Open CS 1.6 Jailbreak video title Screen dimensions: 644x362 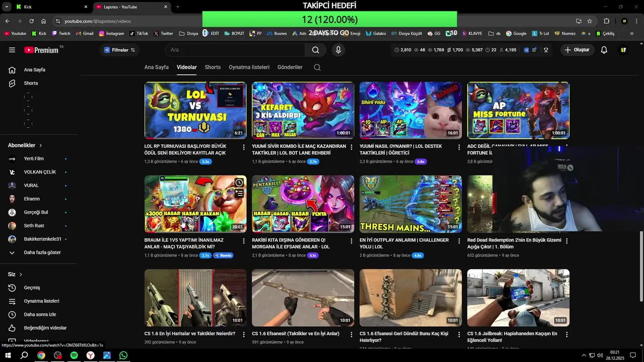tap(512, 337)
